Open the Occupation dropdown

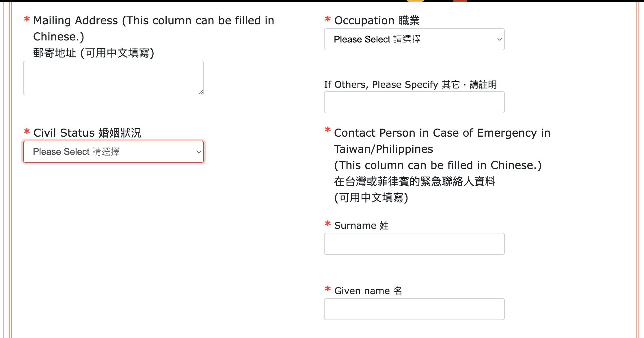coord(414,39)
